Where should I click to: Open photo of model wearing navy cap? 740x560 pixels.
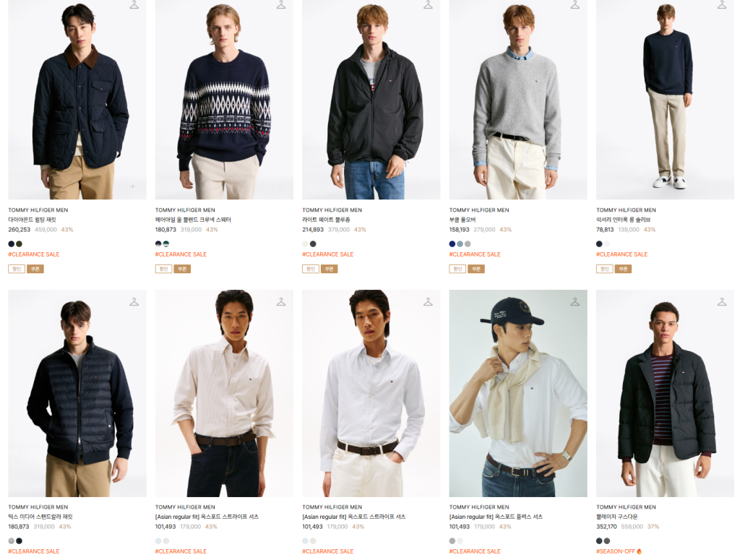click(518, 393)
